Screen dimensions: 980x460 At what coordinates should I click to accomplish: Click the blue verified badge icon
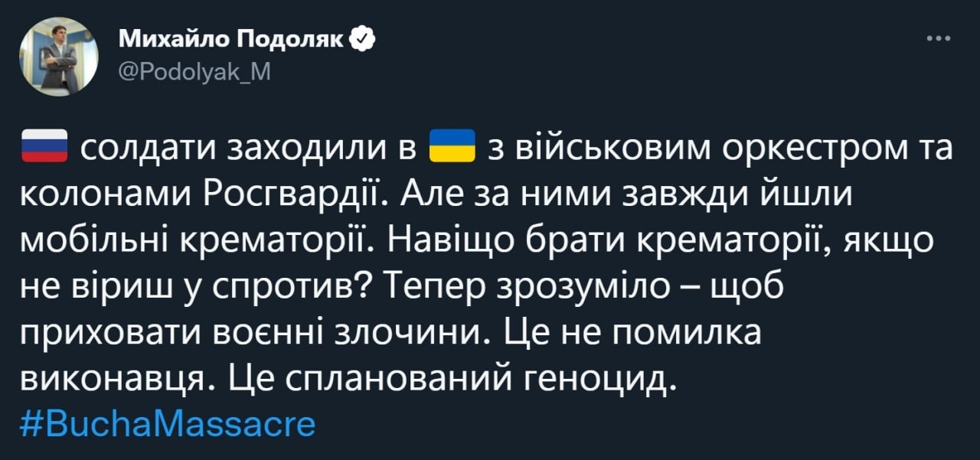(x=362, y=40)
